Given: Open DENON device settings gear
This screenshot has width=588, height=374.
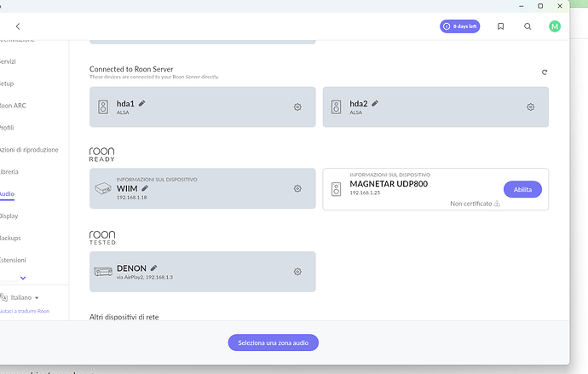Looking at the screenshot, I should pos(297,271).
